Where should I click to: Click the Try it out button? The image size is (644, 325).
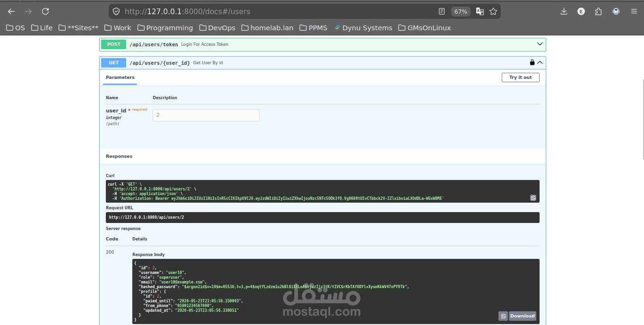pyautogui.click(x=520, y=77)
